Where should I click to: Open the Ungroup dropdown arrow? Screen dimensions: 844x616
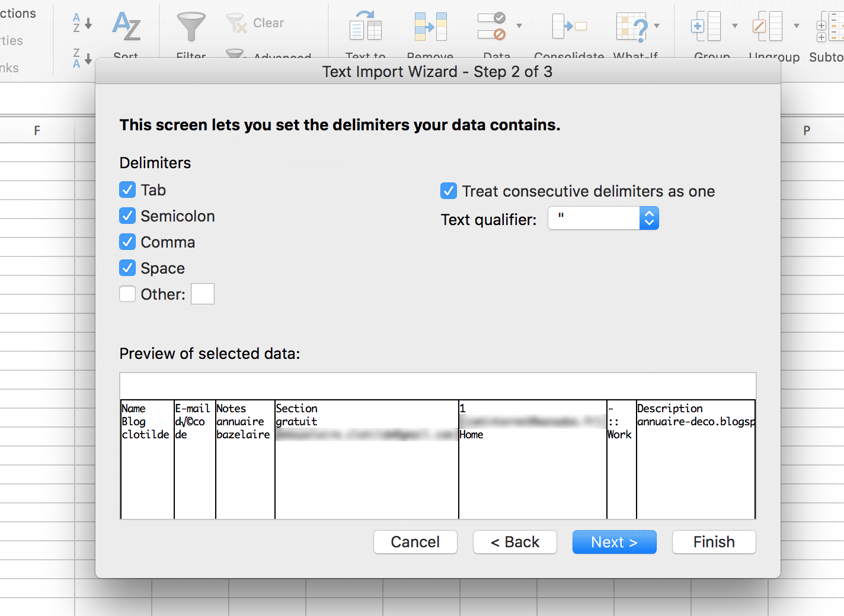797,26
